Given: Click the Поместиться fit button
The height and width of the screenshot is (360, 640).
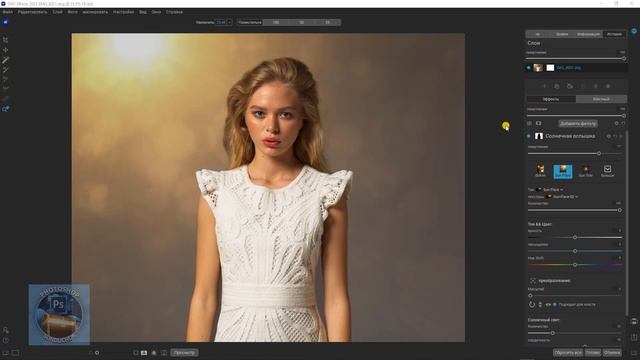Looking at the screenshot, I should click(250, 22).
